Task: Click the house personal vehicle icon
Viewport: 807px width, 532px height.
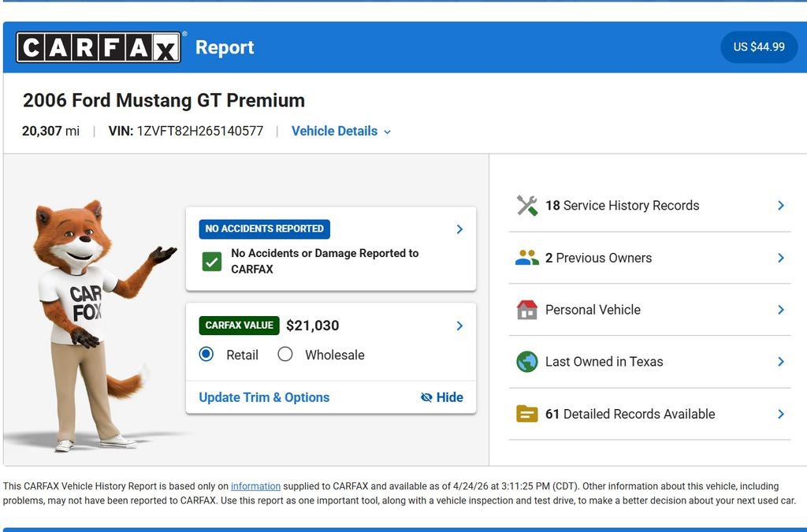Action: click(x=527, y=310)
